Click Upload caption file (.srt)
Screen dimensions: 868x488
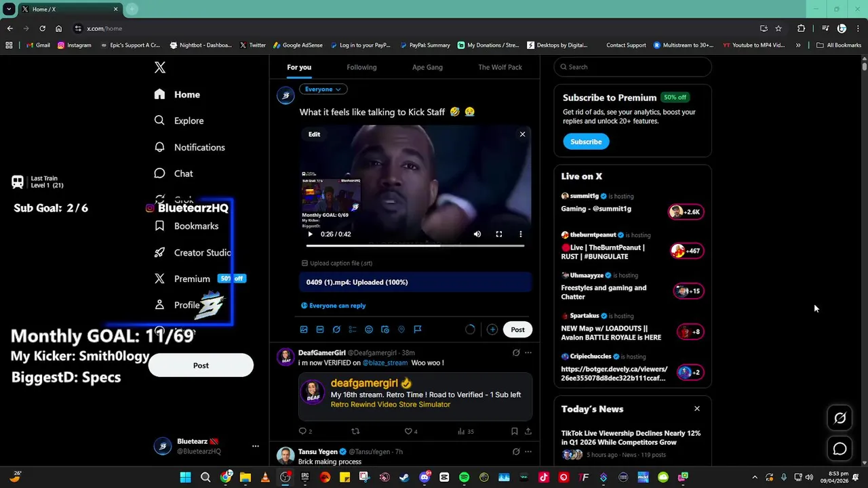pos(337,263)
